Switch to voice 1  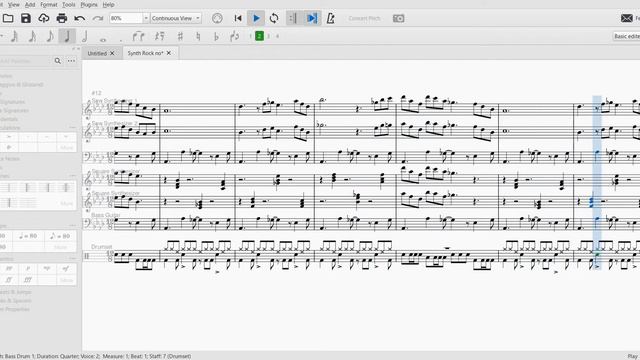pyautogui.click(x=250, y=36)
